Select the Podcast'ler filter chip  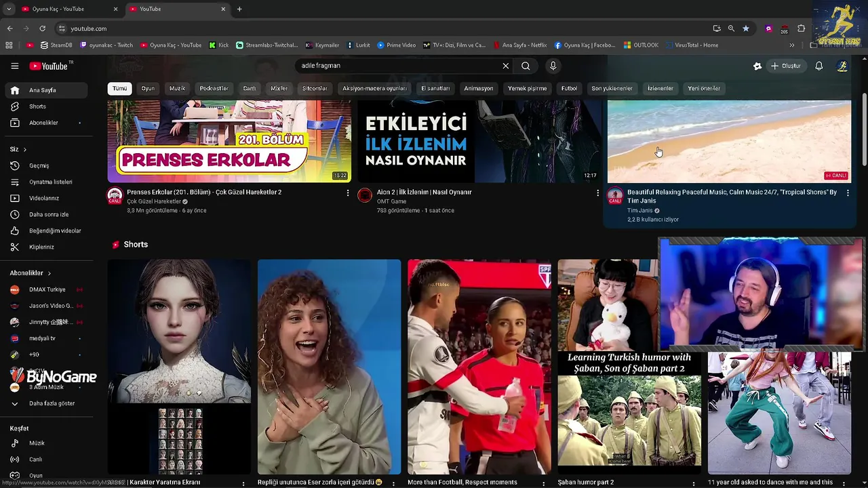coord(214,89)
